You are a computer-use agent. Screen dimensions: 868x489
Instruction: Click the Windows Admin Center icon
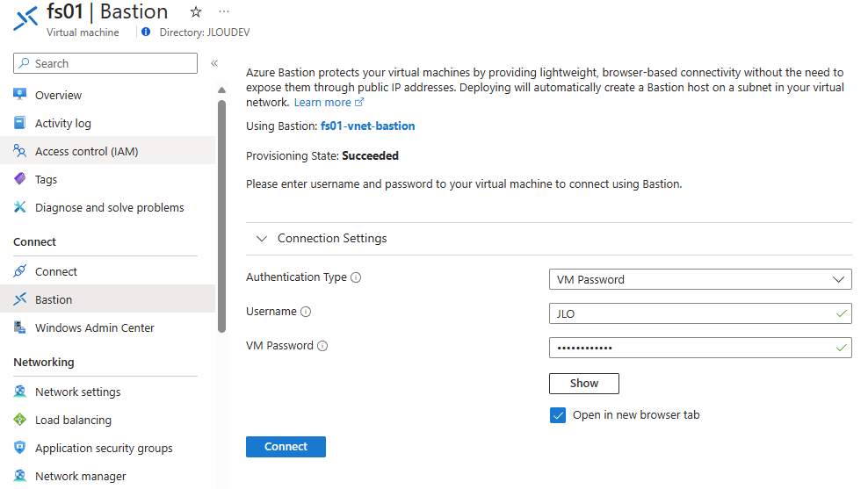pyautogui.click(x=20, y=327)
